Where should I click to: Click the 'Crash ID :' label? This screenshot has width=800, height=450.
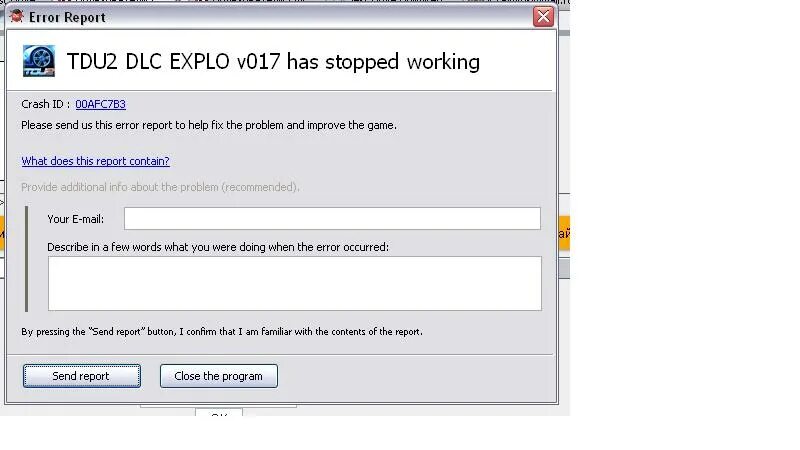46,104
